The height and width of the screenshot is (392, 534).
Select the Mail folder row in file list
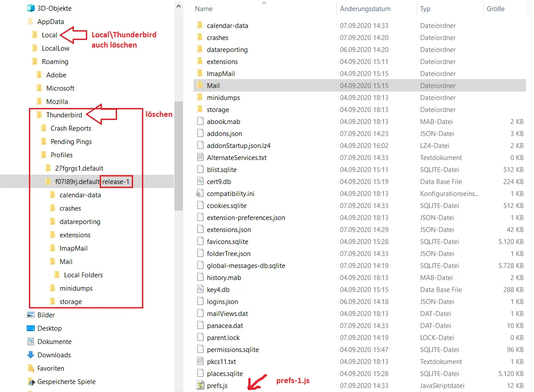coord(360,85)
